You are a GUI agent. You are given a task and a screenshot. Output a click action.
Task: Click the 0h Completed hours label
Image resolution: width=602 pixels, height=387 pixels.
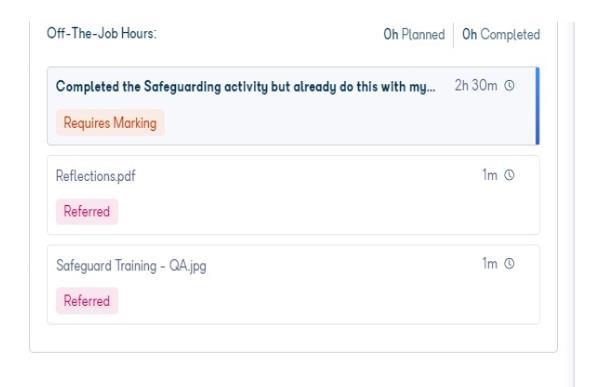pyautogui.click(x=501, y=35)
